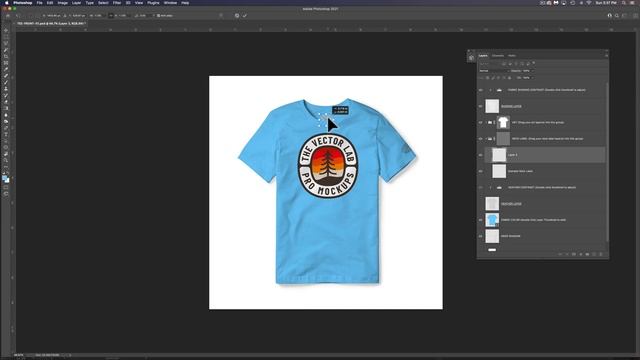
Task: Click the Vector Lab badge on canvas
Action: pos(328,166)
